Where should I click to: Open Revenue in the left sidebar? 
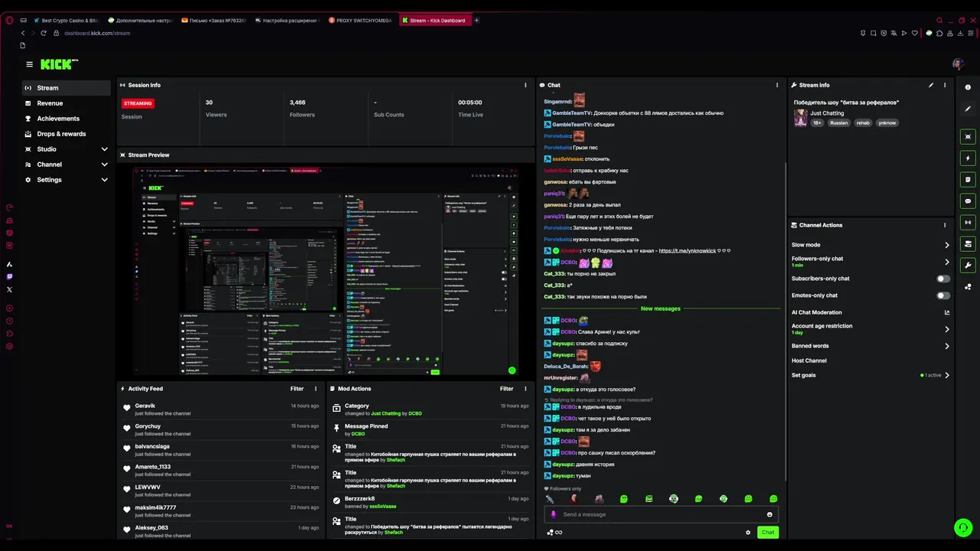click(67, 103)
